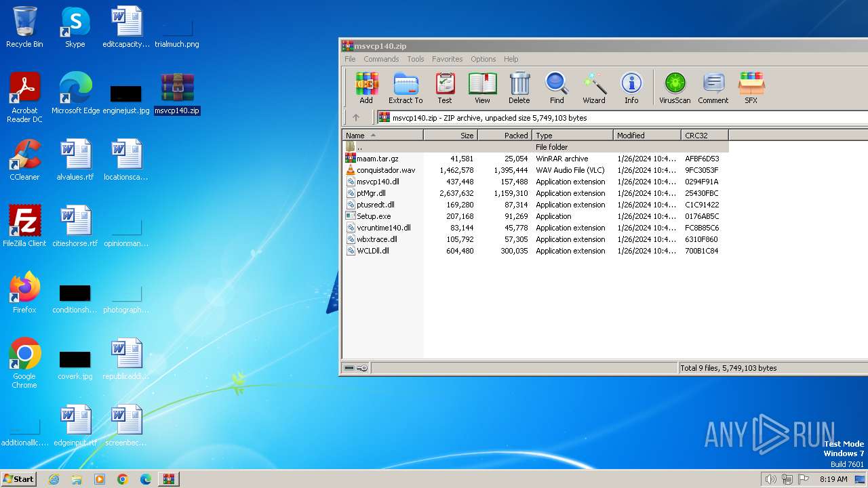Open Chrome from the taskbar
Viewport: 868px width, 488px height.
click(123, 479)
